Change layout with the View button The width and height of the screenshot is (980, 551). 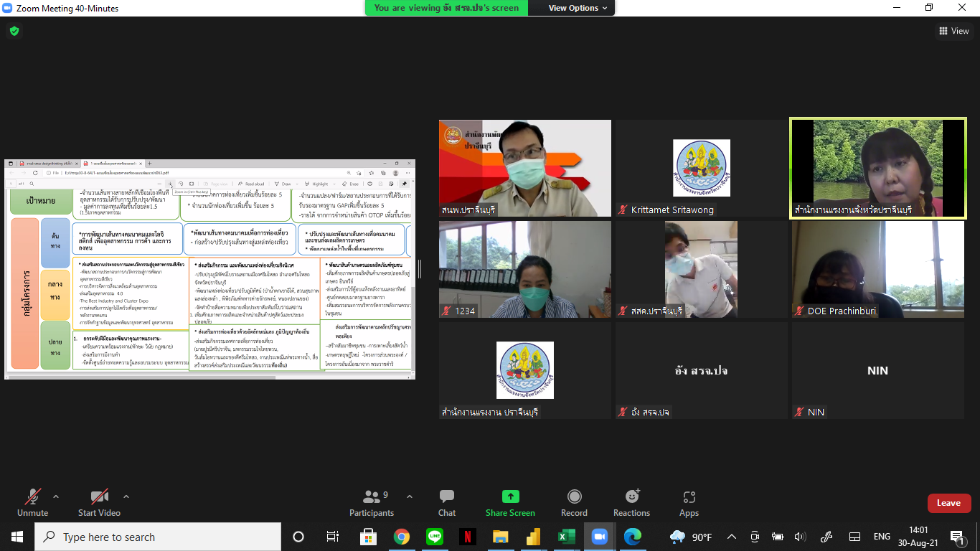pos(953,31)
